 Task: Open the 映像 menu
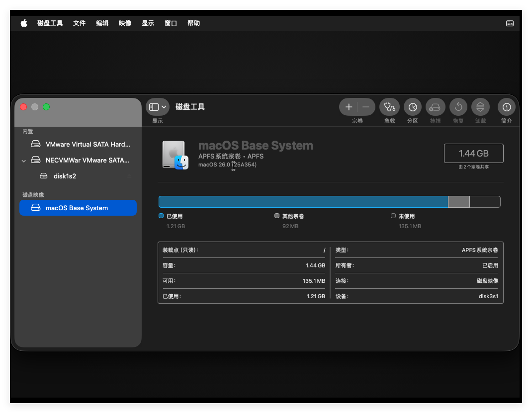pyautogui.click(x=125, y=23)
